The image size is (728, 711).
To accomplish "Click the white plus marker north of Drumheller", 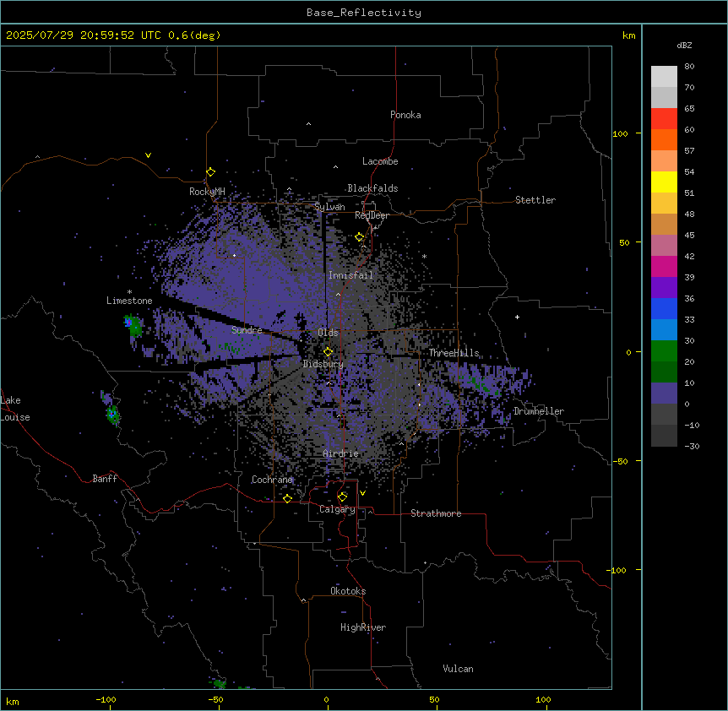I will (517, 317).
